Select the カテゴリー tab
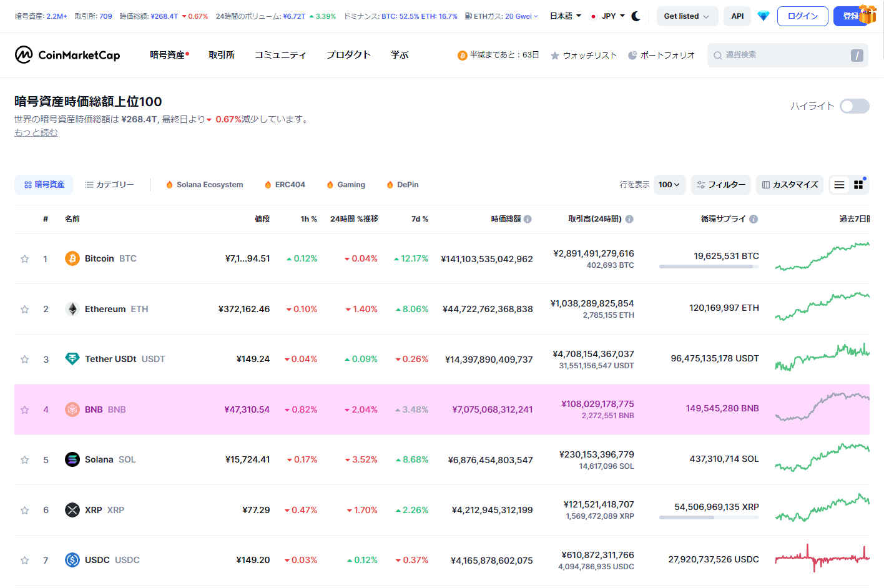Viewport: 884px width, 588px height. pyautogui.click(x=109, y=185)
